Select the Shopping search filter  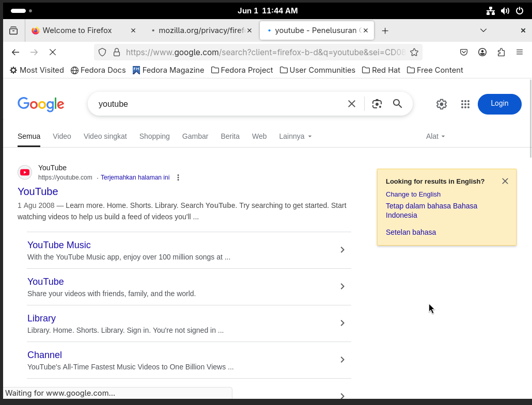pyautogui.click(x=154, y=136)
